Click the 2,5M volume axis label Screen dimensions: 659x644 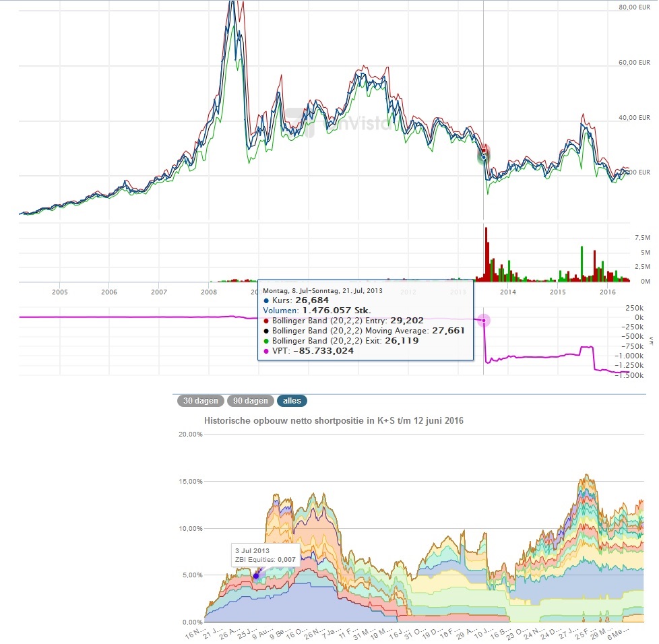click(x=642, y=267)
